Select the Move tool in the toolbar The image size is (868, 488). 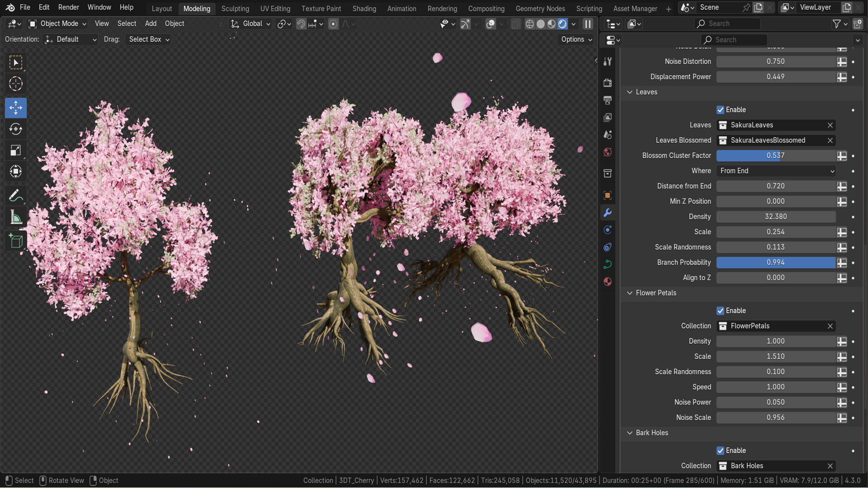pyautogui.click(x=16, y=108)
